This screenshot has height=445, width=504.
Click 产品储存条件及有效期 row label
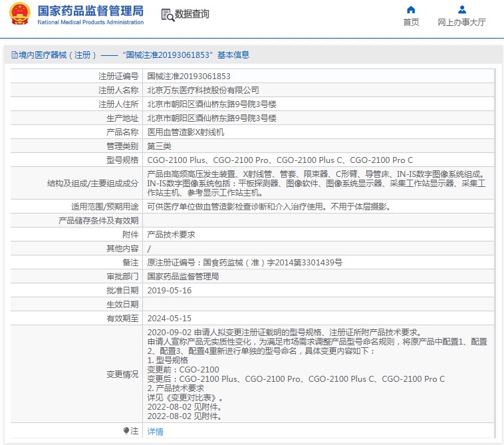point(98,221)
